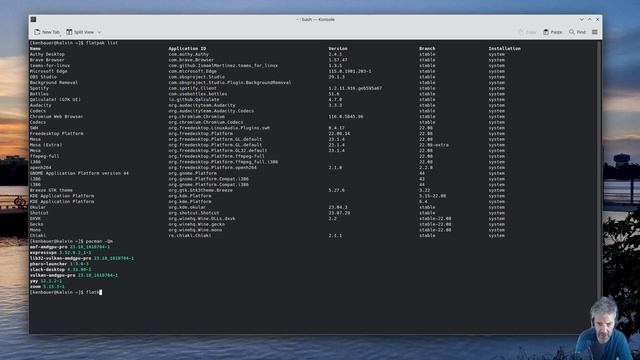This screenshot has height=360, width=640.
Task: Click the 'Bottles' row name
Action: (x=39, y=94)
